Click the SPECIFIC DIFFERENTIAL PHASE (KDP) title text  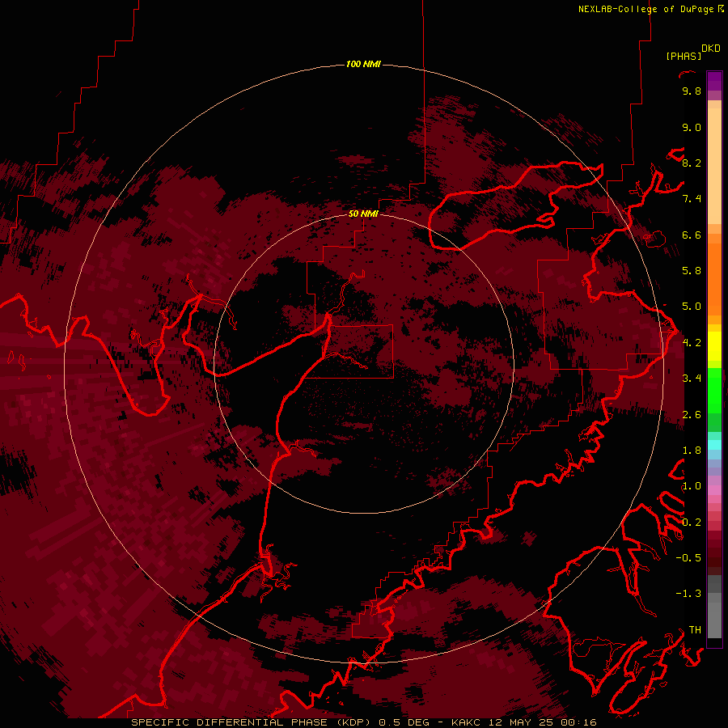[251, 722]
